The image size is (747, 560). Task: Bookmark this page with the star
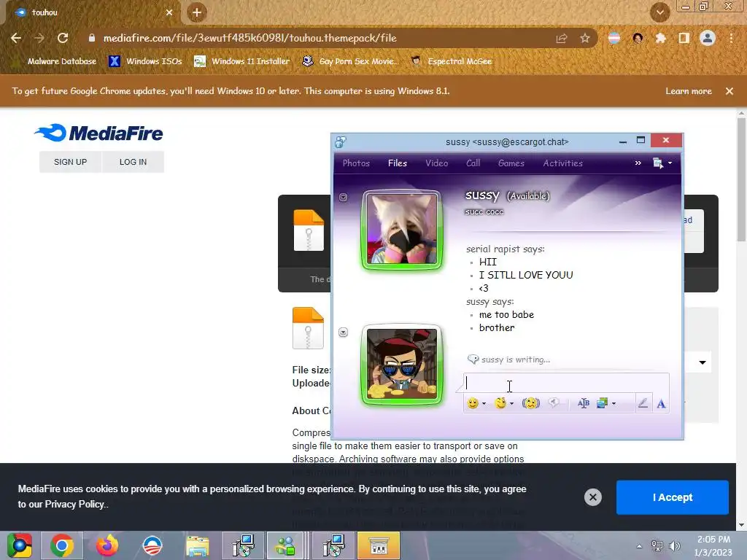coord(585,38)
